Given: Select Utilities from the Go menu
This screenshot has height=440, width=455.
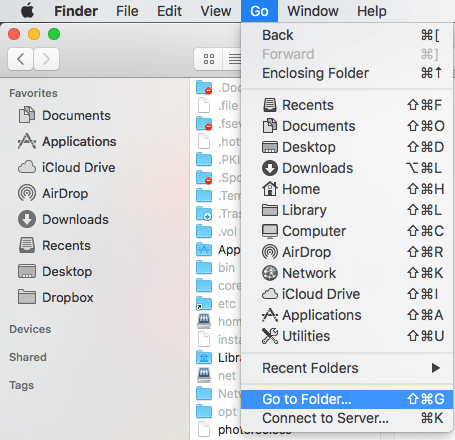Looking at the screenshot, I should 347,336.
